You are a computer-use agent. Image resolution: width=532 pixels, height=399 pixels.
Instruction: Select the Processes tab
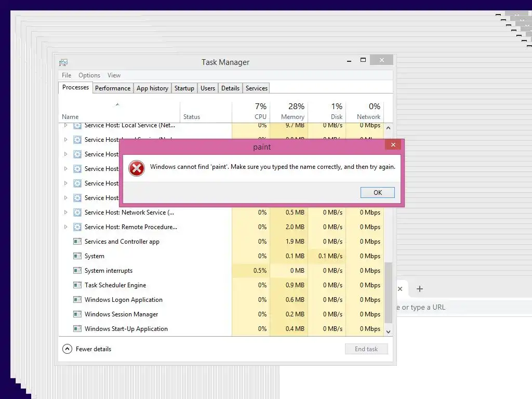pos(75,87)
